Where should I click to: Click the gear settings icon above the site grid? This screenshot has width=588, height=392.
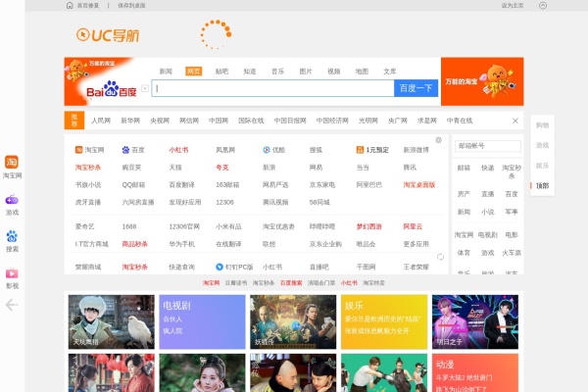(438, 140)
